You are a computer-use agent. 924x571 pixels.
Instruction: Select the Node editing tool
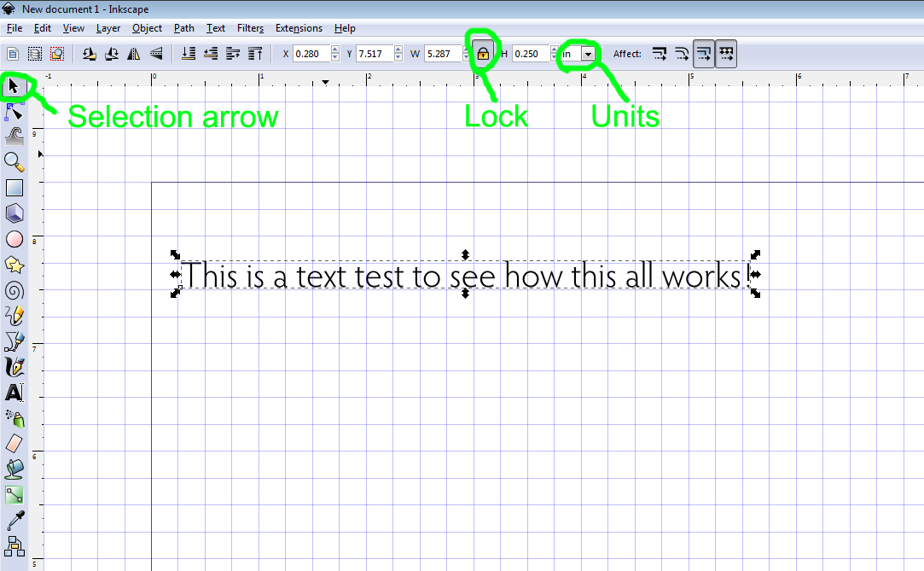(x=14, y=111)
